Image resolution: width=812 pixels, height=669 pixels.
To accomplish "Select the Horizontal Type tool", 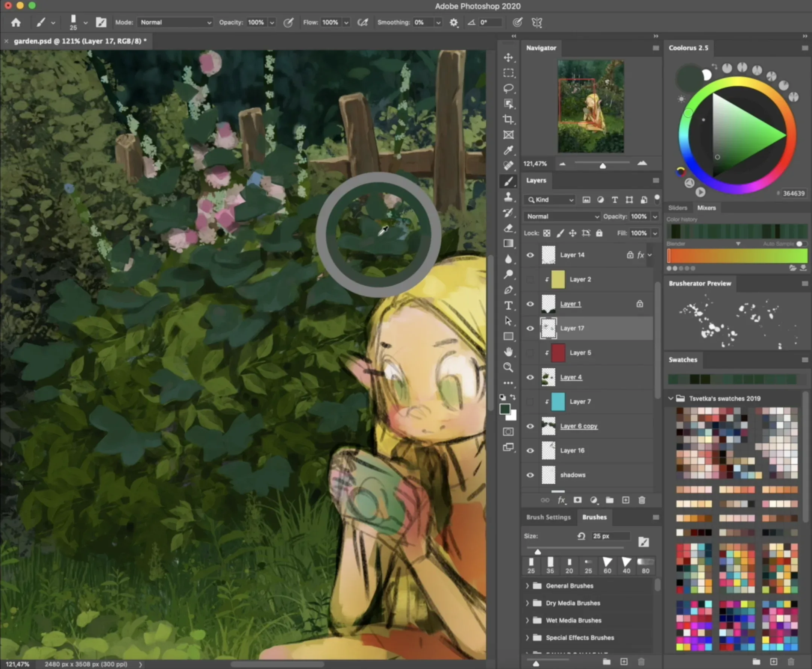I will click(x=508, y=306).
